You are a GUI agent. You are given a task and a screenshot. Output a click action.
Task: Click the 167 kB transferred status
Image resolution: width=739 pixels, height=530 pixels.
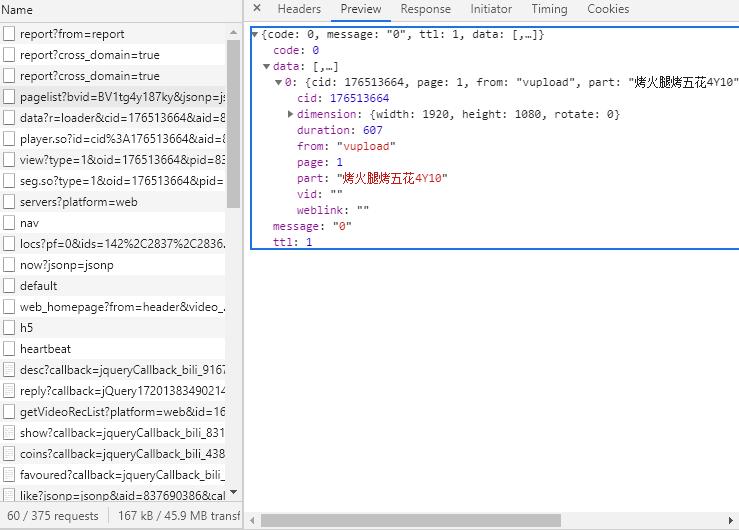179,516
